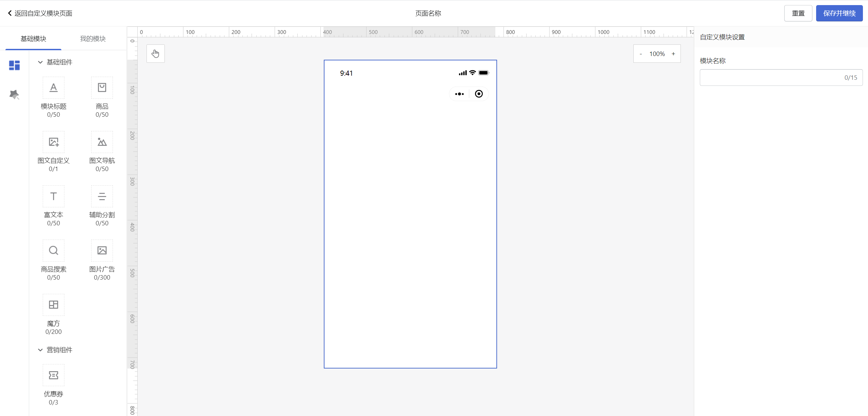Click the 重置 button
This screenshot has width=868, height=416.
pos(798,13)
